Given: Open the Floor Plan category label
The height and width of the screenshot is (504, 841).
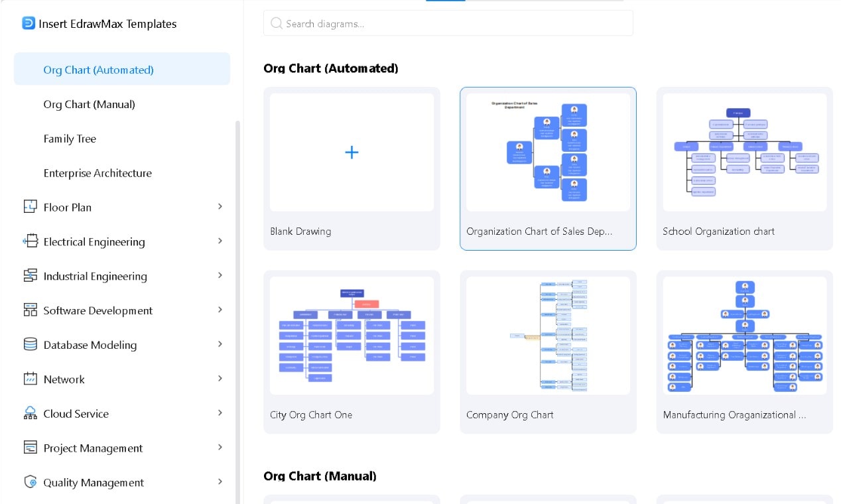Looking at the screenshot, I should click(x=68, y=208).
